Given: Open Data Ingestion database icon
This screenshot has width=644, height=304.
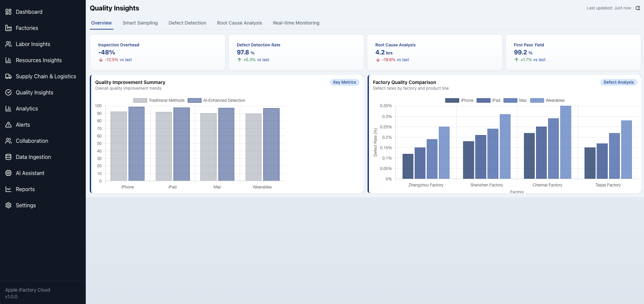Looking at the screenshot, I should [x=8, y=157].
